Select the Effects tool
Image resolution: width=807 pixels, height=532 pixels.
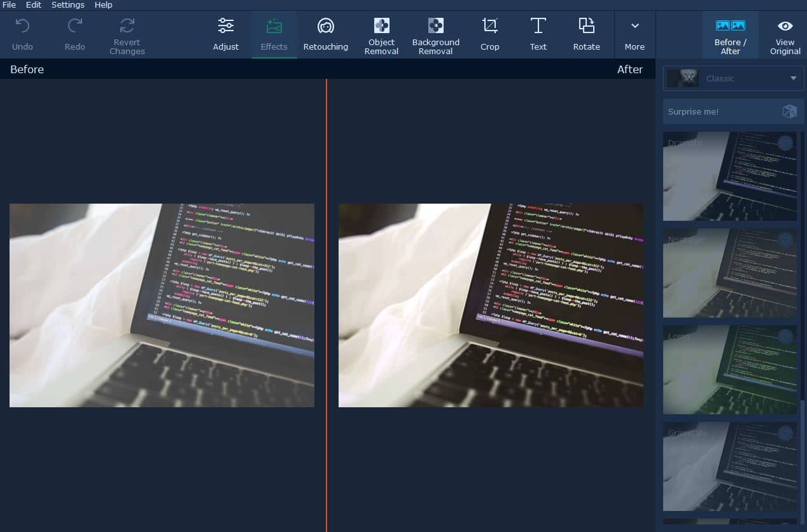pyautogui.click(x=274, y=34)
